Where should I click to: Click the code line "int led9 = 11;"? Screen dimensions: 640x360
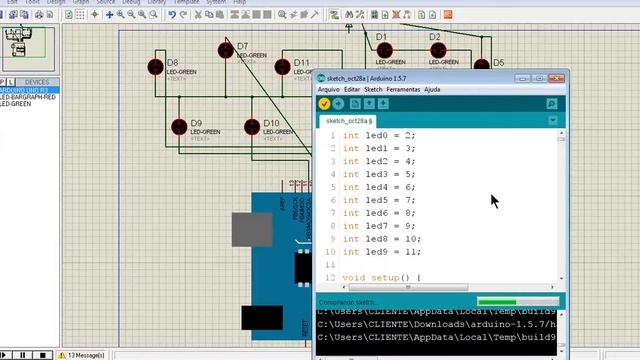382,252
